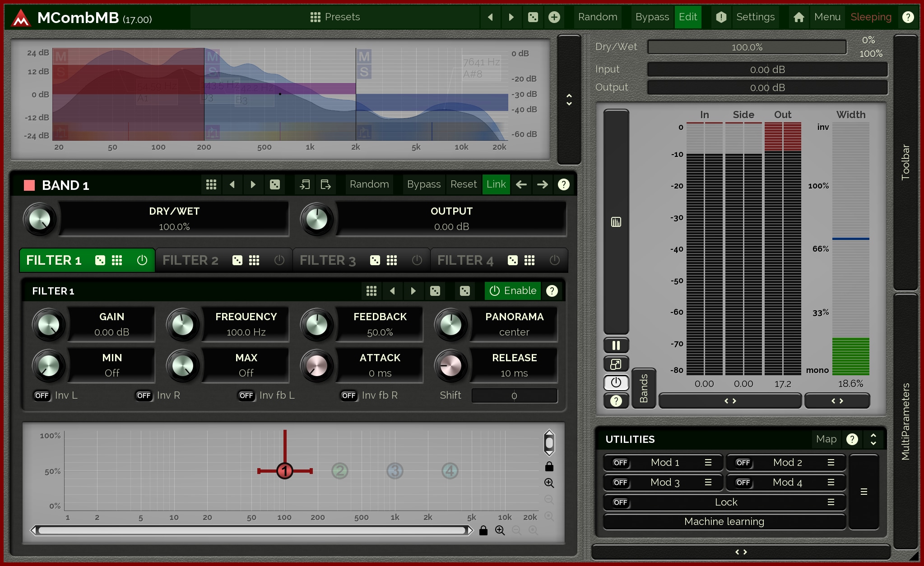924x566 pixels.
Task: Open the Menu item in the top bar
Action: pyautogui.click(x=827, y=17)
